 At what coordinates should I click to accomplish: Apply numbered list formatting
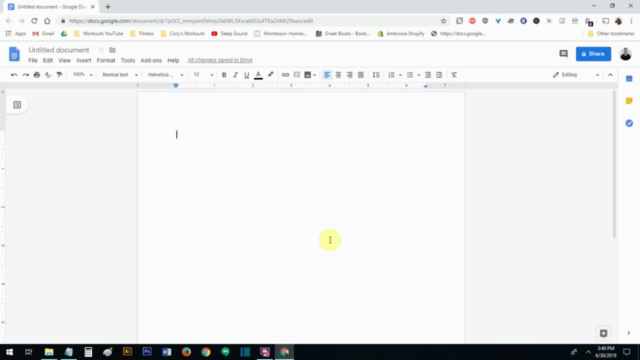[x=391, y=75]
